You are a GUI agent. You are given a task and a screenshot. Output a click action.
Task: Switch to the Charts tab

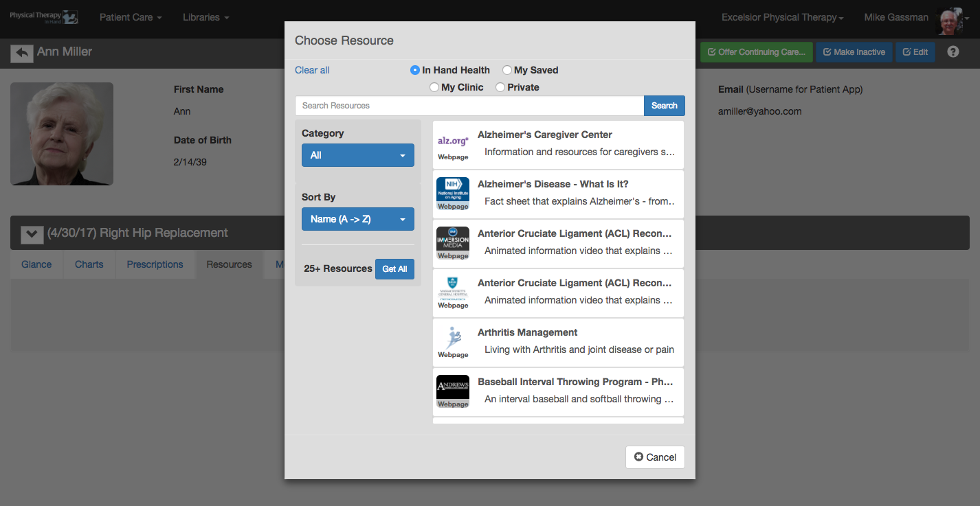coord(89,264)
